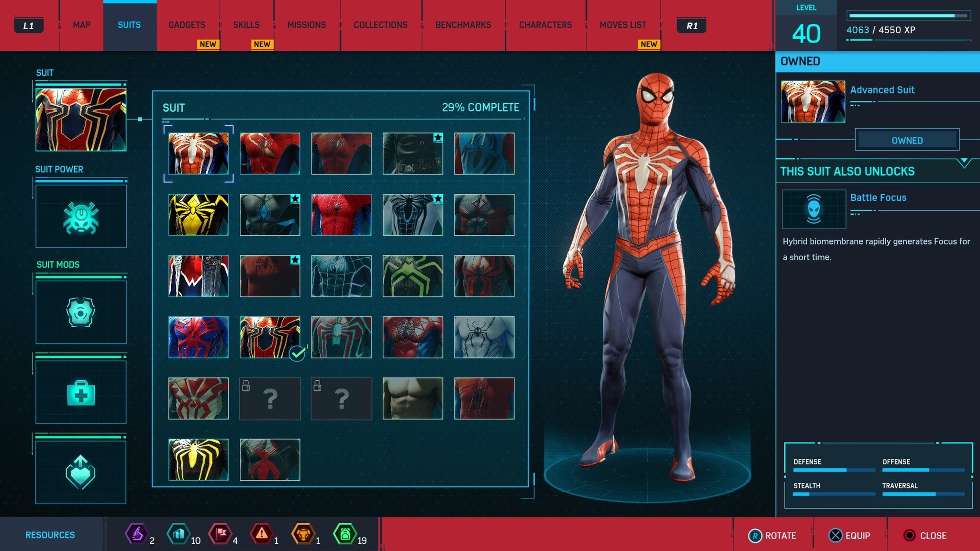Click the XP progress bar
This screenshot has width=980, height=551.
(x=908, y=16)
